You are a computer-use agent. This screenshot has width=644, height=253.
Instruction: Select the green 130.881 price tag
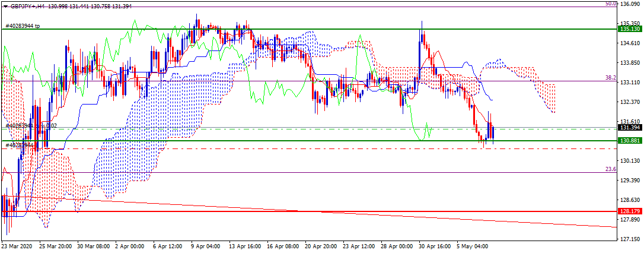click(x=630, y=141)
